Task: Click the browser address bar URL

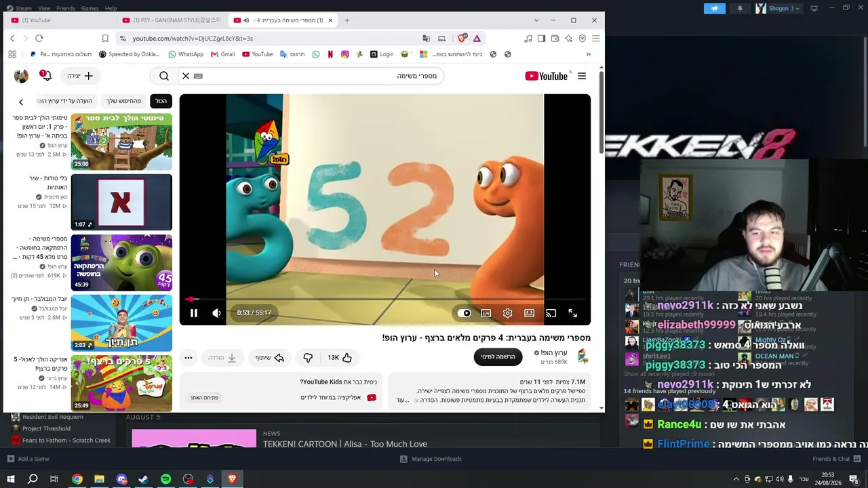Action: (x=193, y=39)
